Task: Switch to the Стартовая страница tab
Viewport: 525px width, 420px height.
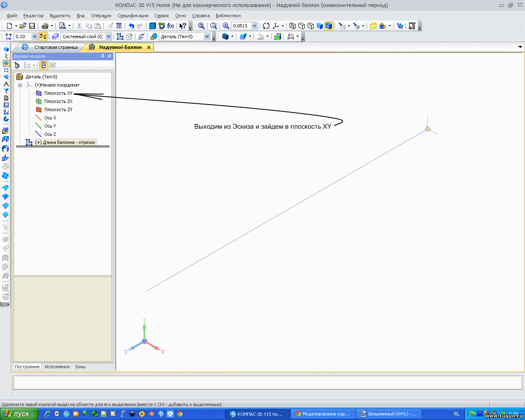Action: tap(56, 47)
